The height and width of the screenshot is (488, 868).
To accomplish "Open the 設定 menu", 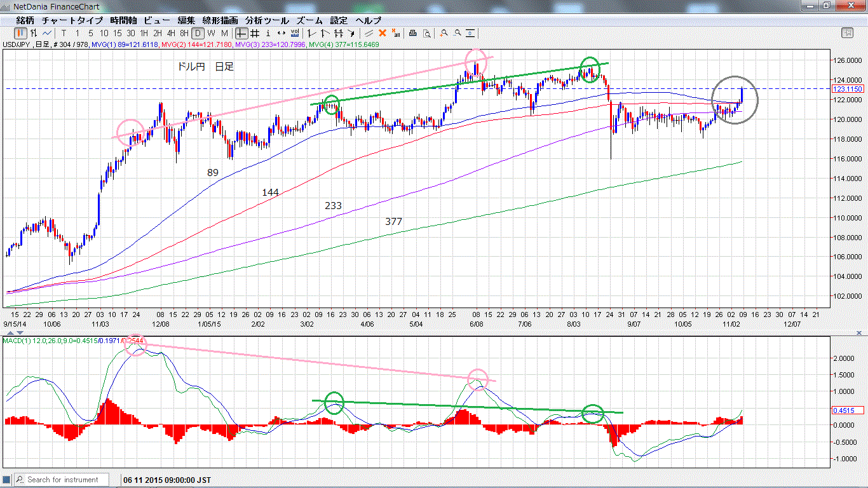I will (x=339, y=20).
